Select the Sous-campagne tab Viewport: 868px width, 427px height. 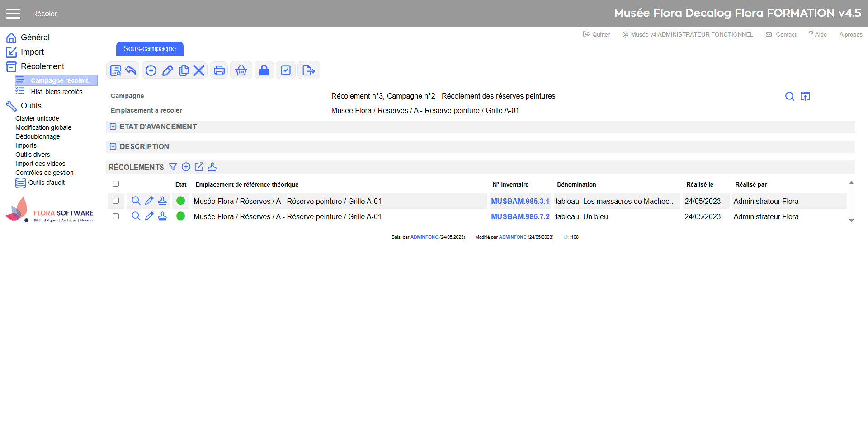[x=150, y=49]
